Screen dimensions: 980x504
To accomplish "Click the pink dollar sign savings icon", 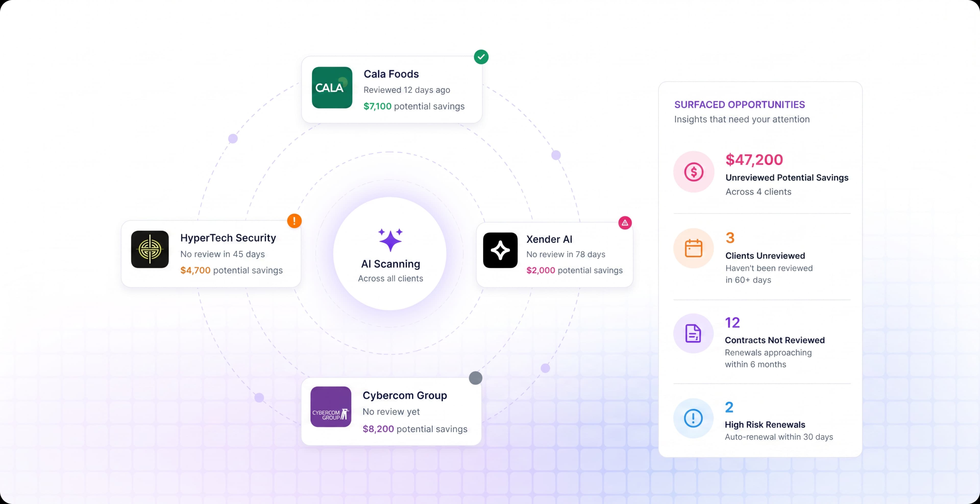I will [694, 171].
